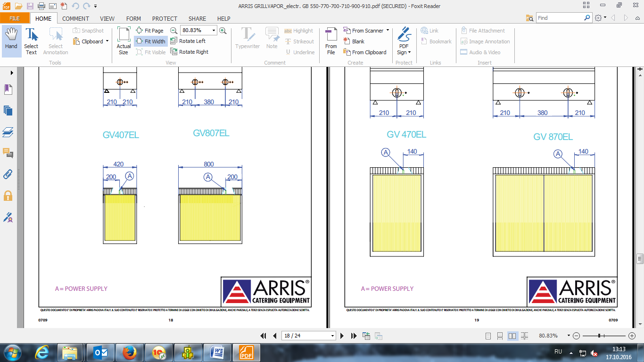
Task: Click the zoom slider in status bar
Action: [604, 336]
